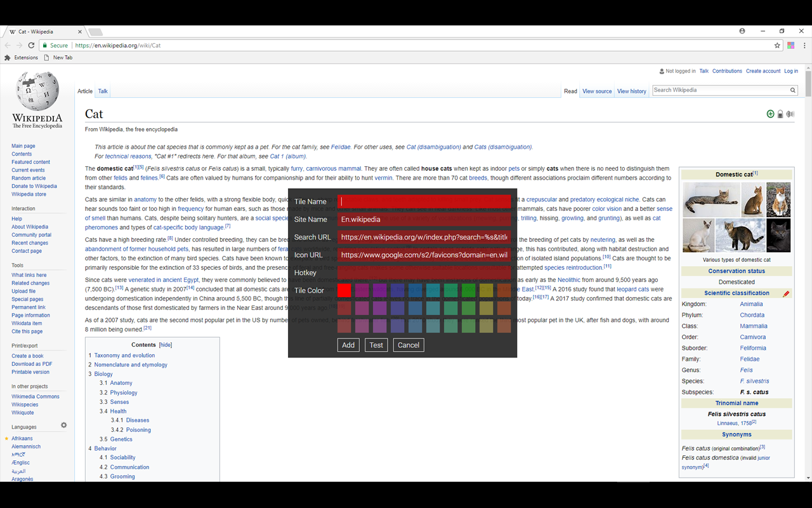
Task: Cancel the tile dialog
Action: point(409,345)
